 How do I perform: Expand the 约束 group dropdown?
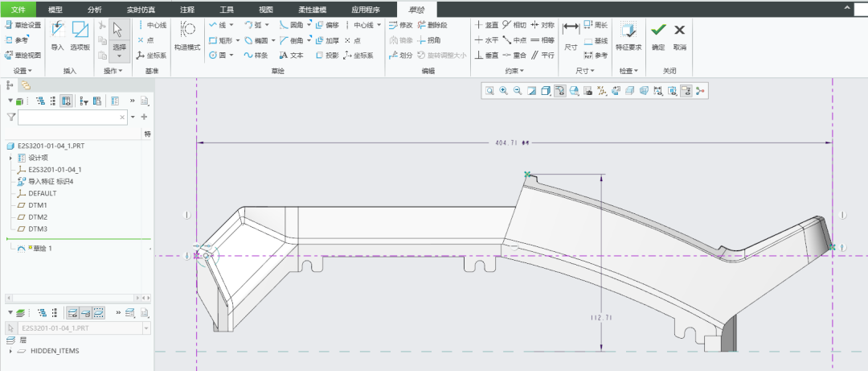514,71
